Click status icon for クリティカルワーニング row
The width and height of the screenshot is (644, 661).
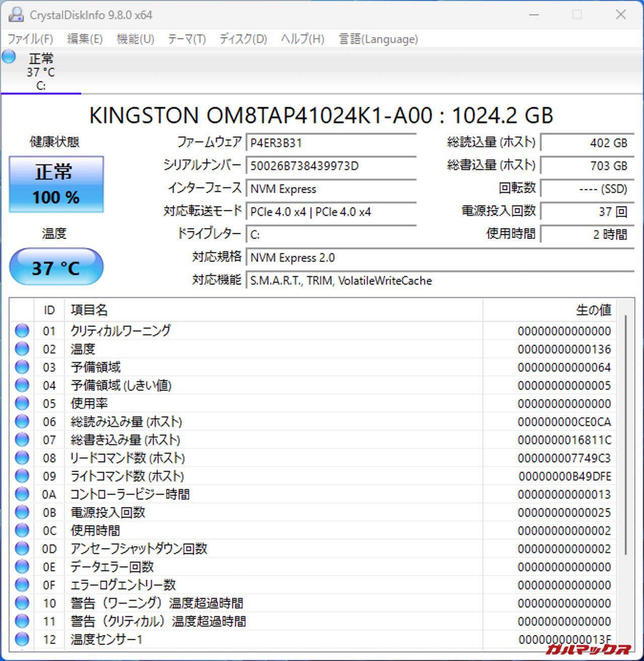(22, 331)
